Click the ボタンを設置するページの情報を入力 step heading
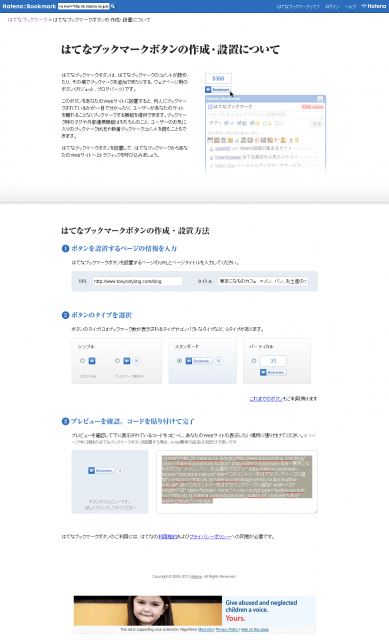389x640 pixels. pos(124,248)
